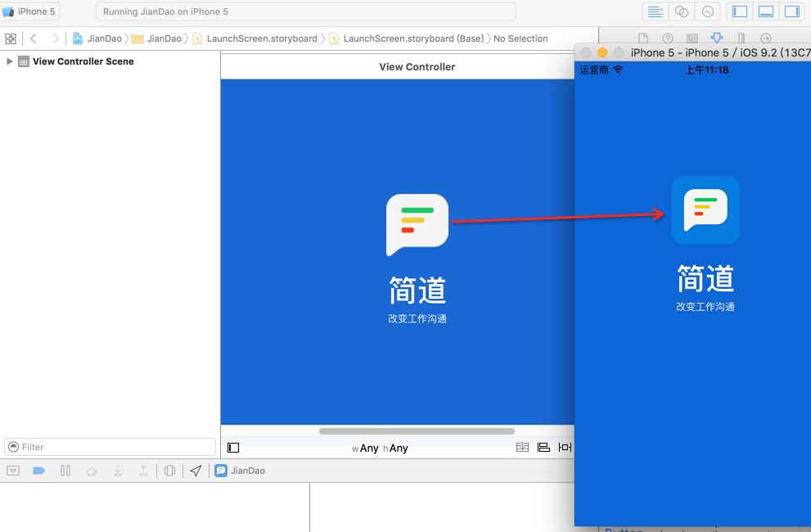Open the JianDao project breadcrumb

(x=97, y=38)
